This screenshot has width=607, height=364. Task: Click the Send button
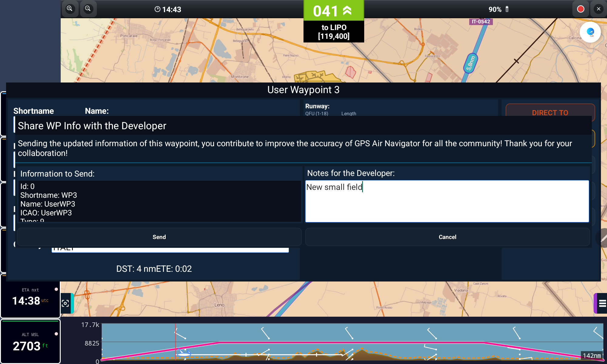pyautogui.click(x=159, y=237)
